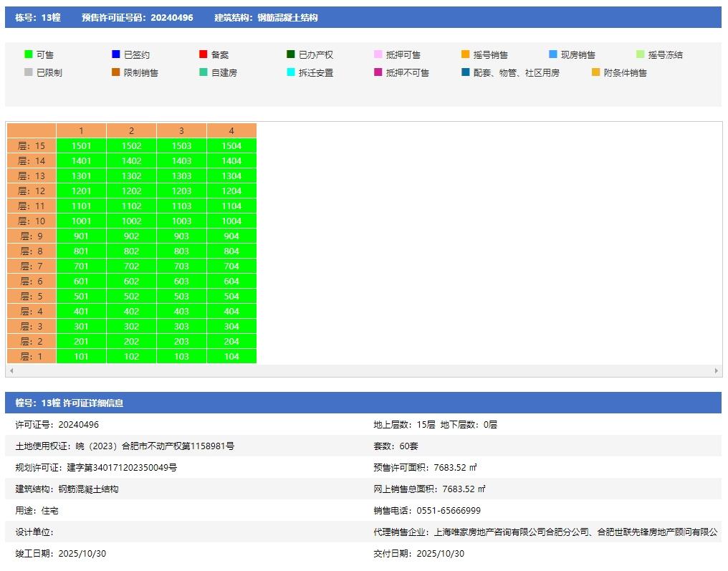Click 预售许可面积: 7683.52 ㎡

click(x=426, y=468)
